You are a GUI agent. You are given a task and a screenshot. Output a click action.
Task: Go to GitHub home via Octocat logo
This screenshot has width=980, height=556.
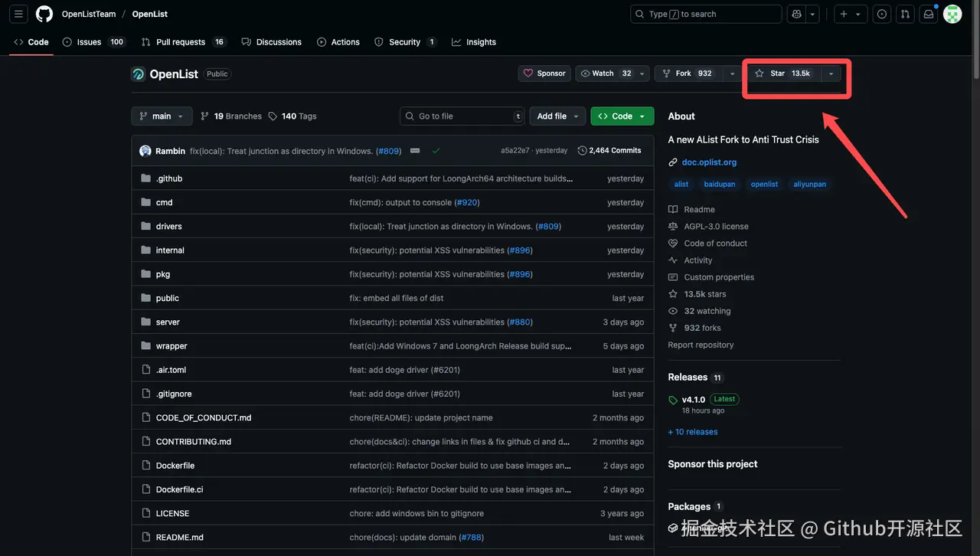[44, 14]
